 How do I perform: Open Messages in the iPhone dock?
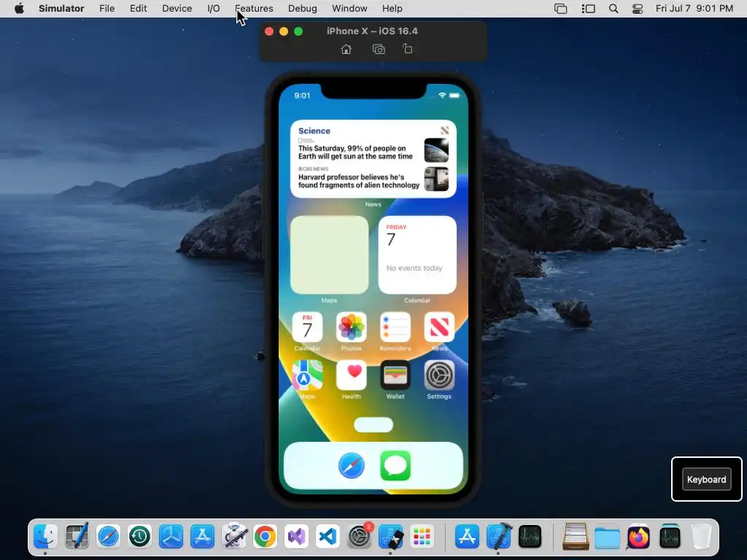(395, 466)
